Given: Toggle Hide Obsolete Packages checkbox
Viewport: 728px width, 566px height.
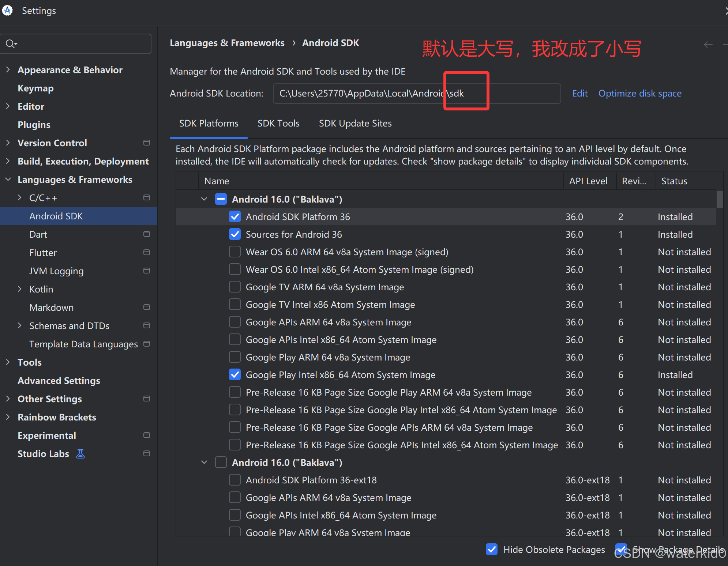Looking at the screenshot, I should tap(492, 549).
